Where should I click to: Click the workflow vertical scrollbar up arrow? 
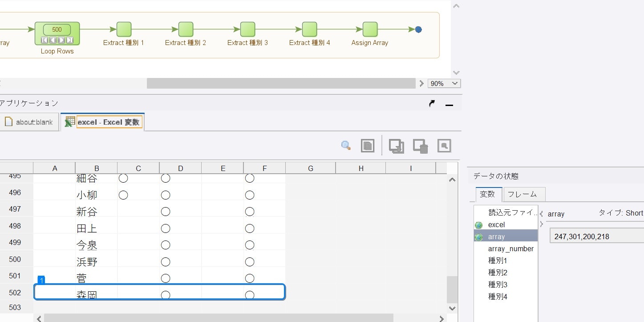click(x=456, y=6)
